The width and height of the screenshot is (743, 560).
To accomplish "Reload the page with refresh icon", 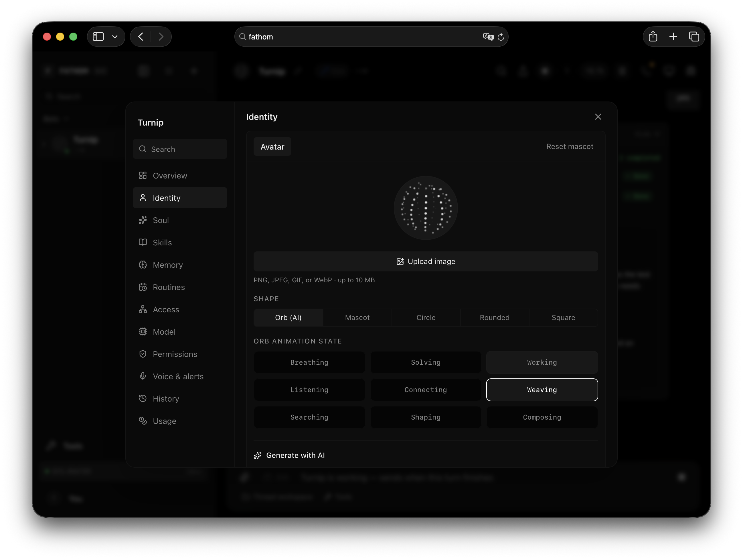I will tap(501, 37).
